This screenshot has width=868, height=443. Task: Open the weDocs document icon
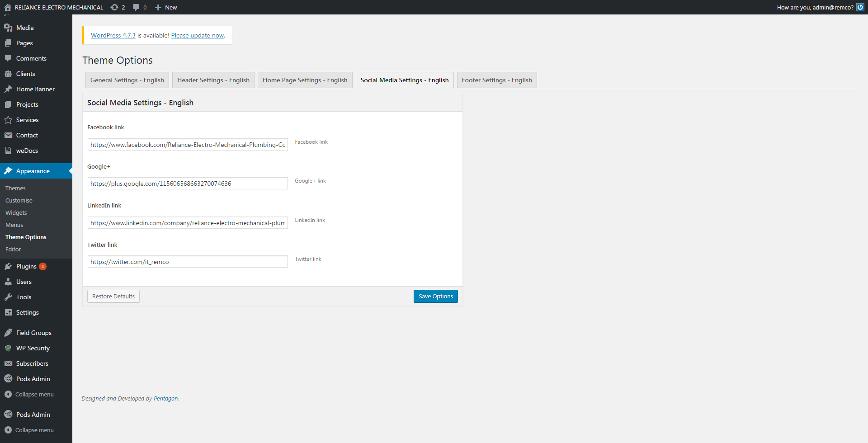(8, 151)
